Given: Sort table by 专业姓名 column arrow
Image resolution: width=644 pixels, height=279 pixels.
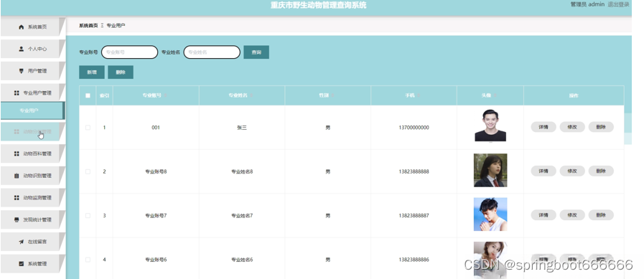Looking at the screenshot, I should (x=252, y=95).
